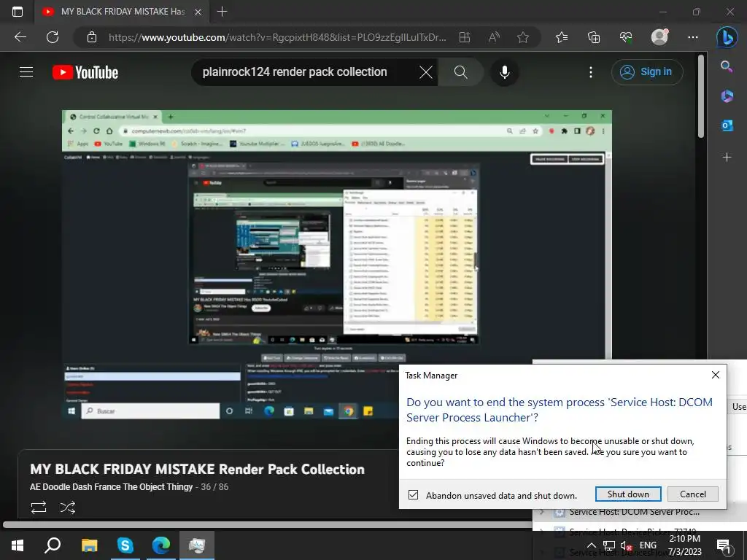The height and width of the screenshot is (560, 747).
Task: Clear YouTube search text with X
Action: tap(425, 72)
